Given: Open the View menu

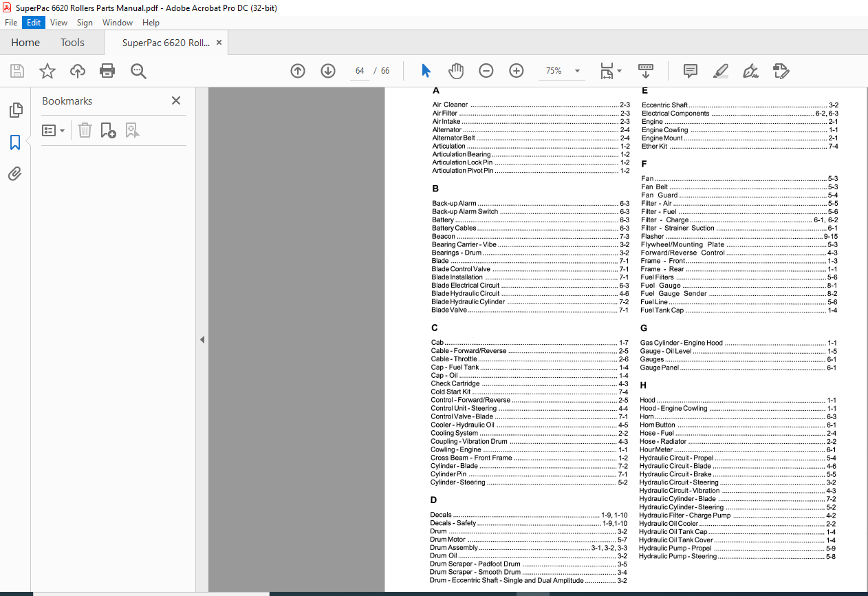Looking at the screenshot, I should coord(58,23).
